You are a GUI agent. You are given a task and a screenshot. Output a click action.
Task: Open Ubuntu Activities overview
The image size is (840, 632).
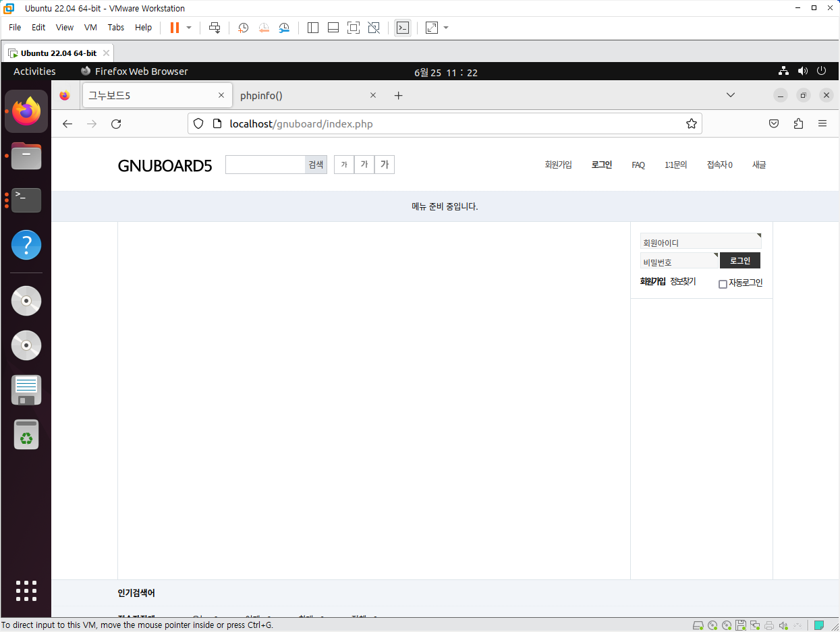pyautogui.click(x=34, y=71)
